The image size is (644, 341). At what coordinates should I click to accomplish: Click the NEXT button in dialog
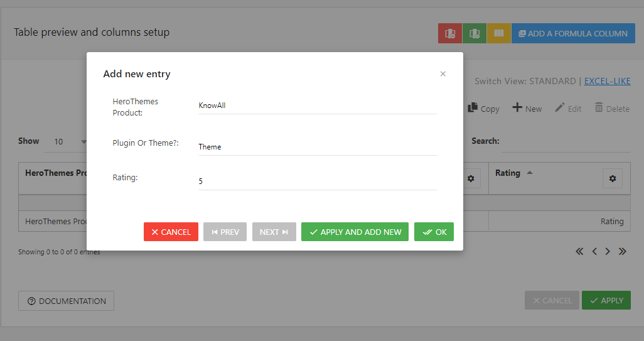click(274, 232)
